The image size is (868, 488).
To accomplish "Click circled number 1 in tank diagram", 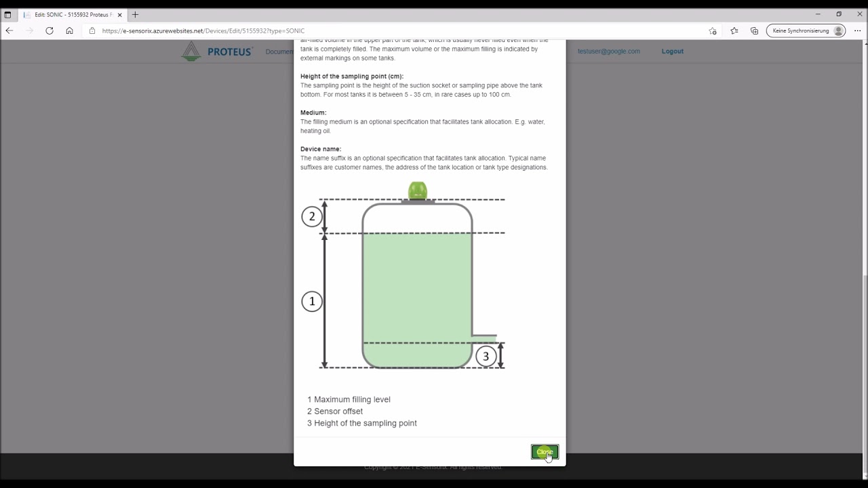I will pyautogui.click(x=312, y=302).
